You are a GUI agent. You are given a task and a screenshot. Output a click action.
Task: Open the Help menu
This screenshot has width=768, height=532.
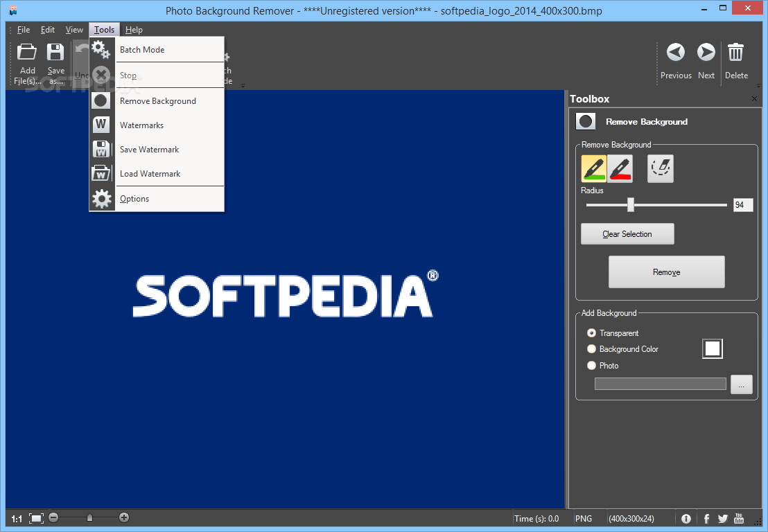click(134, 30)
